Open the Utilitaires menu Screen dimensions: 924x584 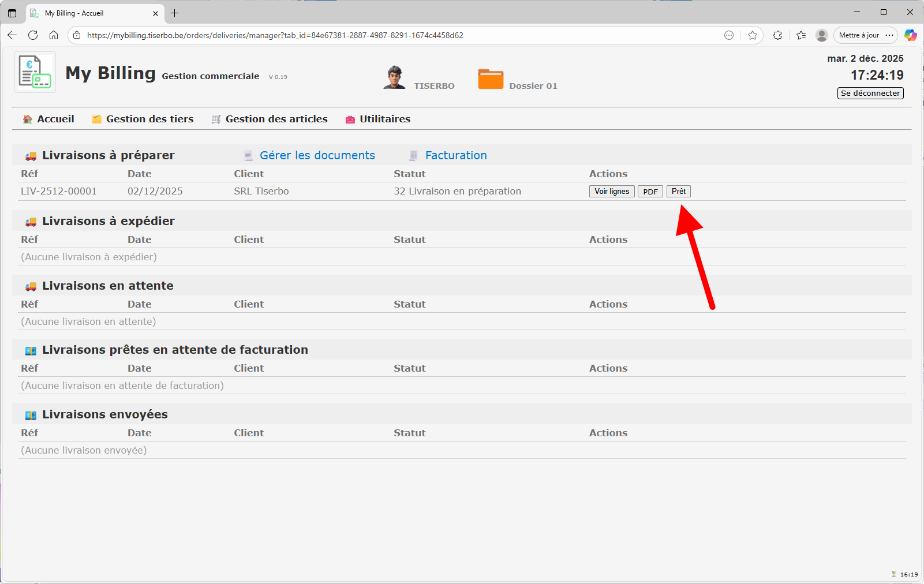point(378,119)
